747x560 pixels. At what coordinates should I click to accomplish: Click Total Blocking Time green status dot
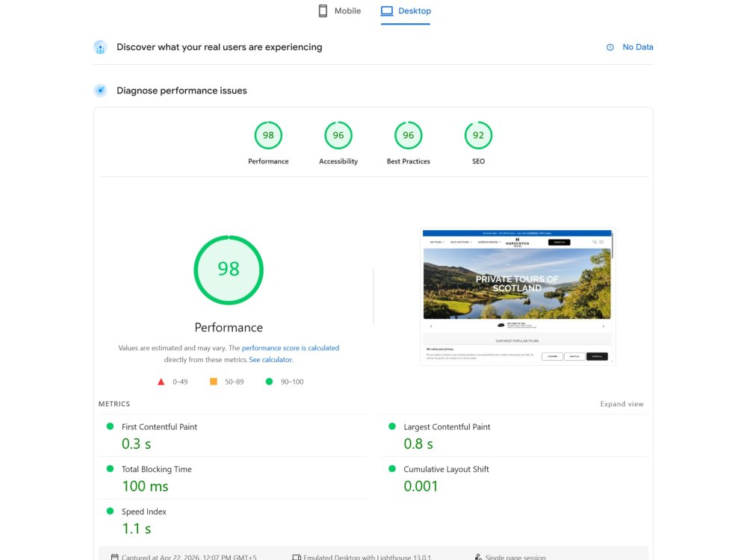click(x=110, y=469)
